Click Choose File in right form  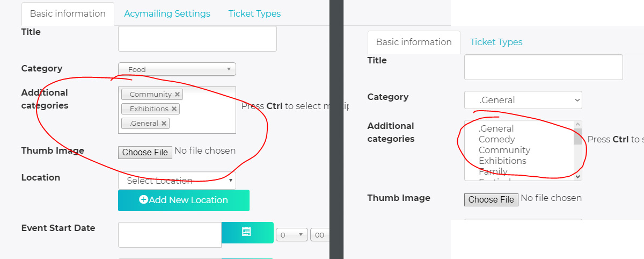[x=491, y=199]
